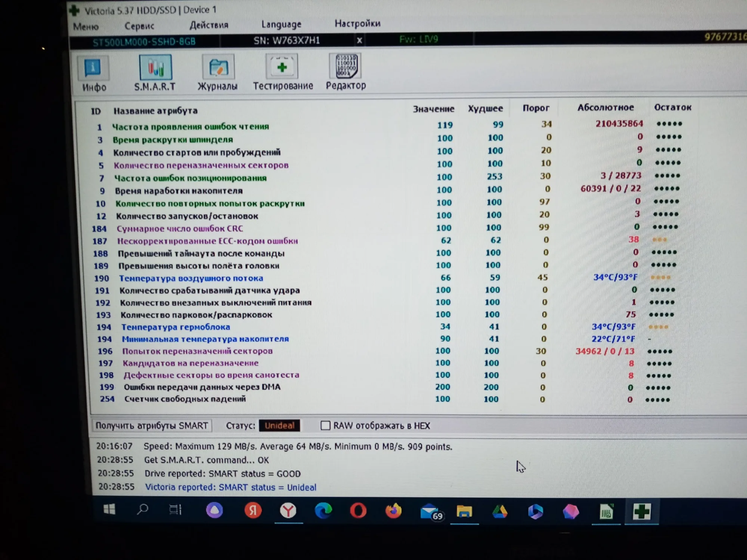Open the Mail taskbar icon with badge 69

click(x=430, y=511)
